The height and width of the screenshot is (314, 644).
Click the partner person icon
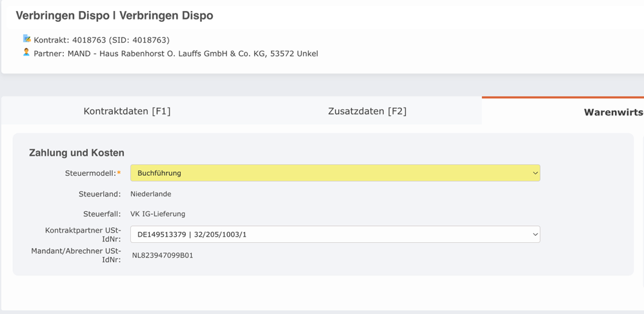[x=26, y=52]
